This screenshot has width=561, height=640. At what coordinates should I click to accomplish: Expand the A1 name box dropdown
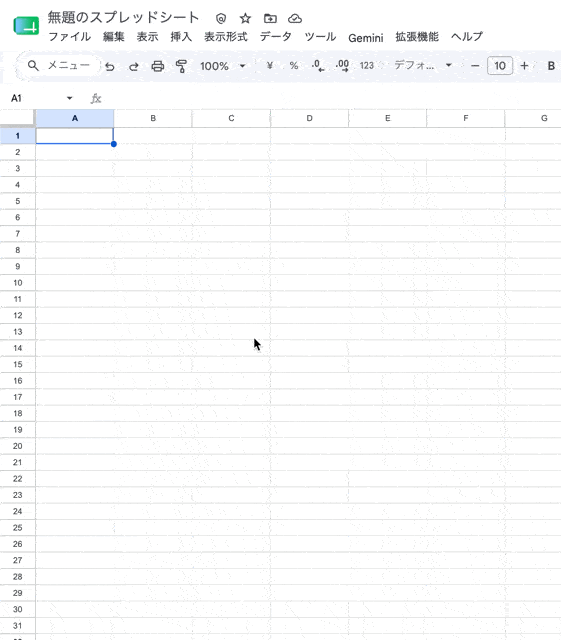[69, 98]
